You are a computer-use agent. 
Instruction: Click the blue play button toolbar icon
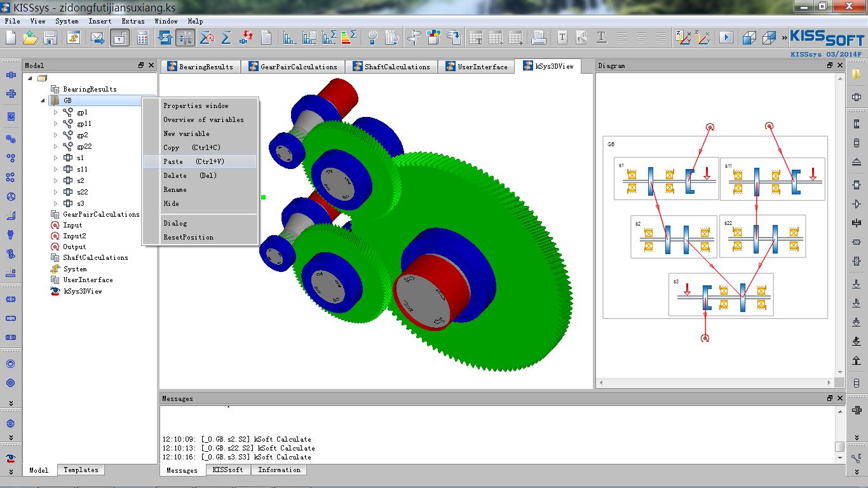726,37
